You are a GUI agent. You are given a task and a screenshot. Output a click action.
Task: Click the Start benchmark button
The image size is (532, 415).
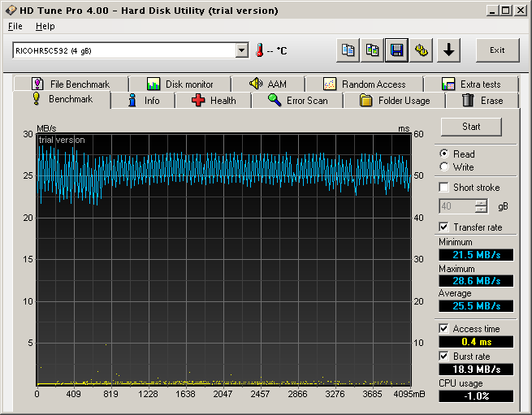[471, 127]
